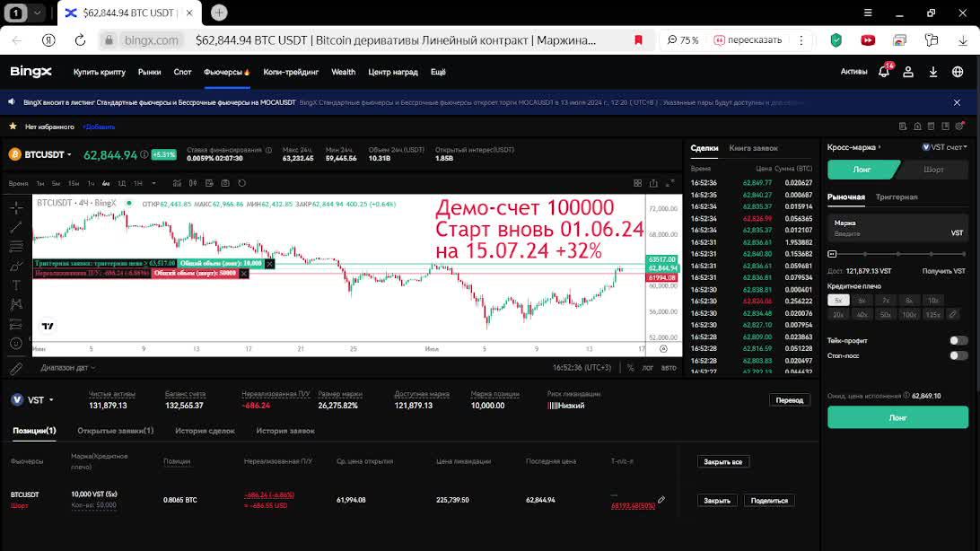This screenshot has width=980, height=551.
Task: Click the Закрыть все button
Action: pyautogui.click(x=723, y=461)
